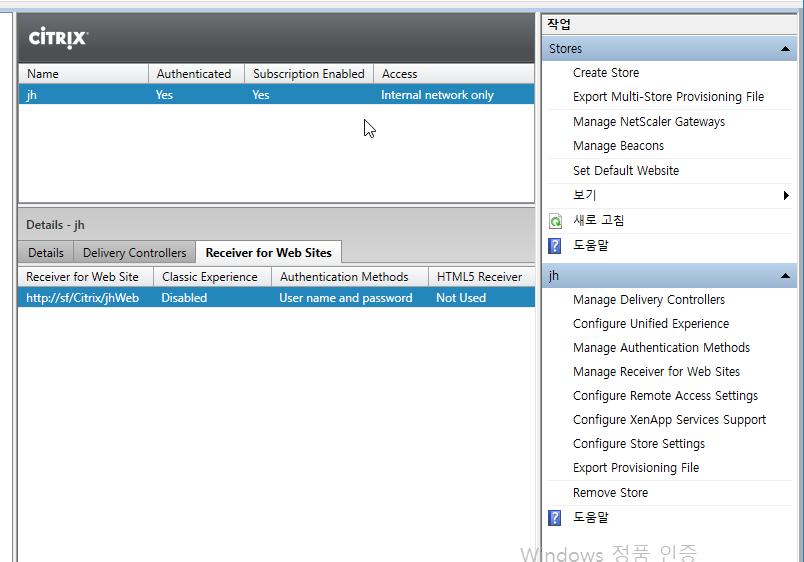Click the Not Used HTML5 cell
The image size is (804, 562).
click(460, 298)
